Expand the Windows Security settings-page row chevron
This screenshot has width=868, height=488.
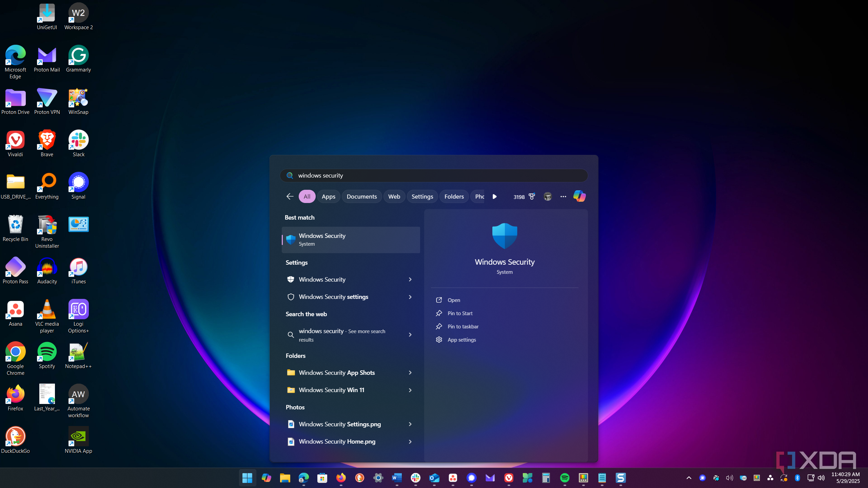[410, 280]
